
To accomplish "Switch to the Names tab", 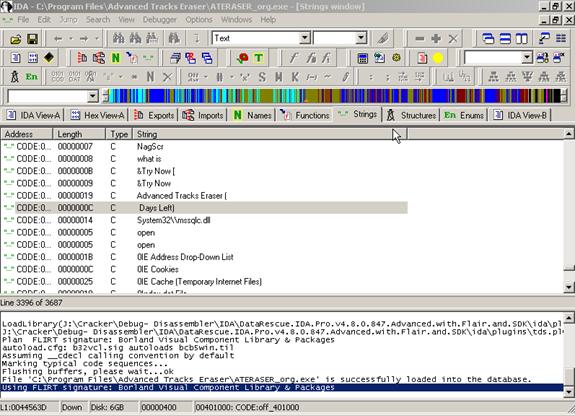I will tap(252, 115).
